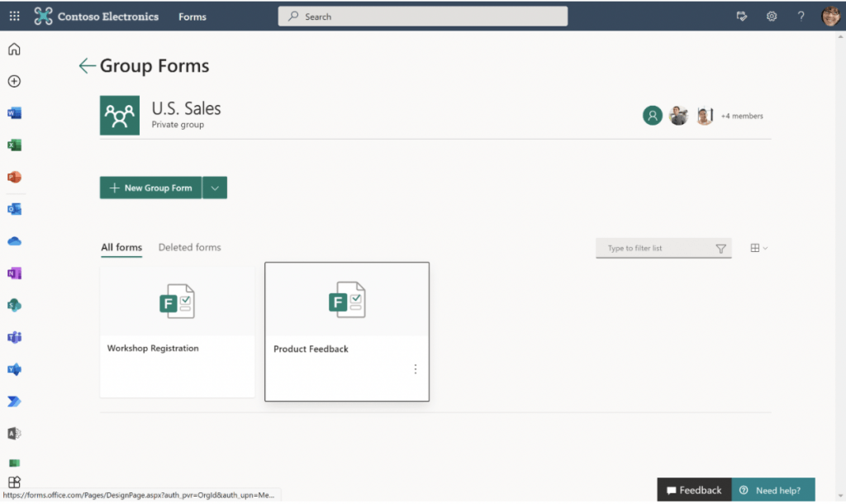Viewport: 846px width, 504px height.
Task: Open more options on Product Feedback card
Action: [415, 369]
